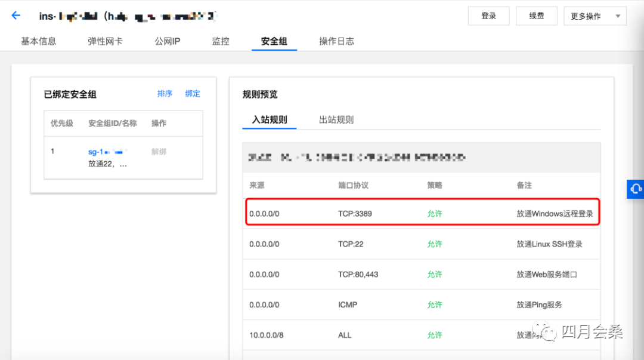Go back using the blue arrow icon
This screenshot has width=644, height=360.
(16, 16)
